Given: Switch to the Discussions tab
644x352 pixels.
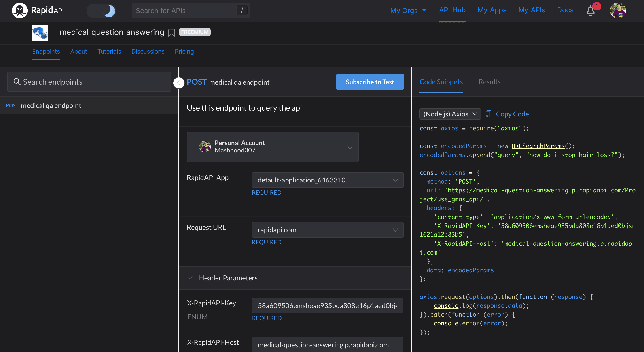Looking at the screenshot, I should [148, 51].
